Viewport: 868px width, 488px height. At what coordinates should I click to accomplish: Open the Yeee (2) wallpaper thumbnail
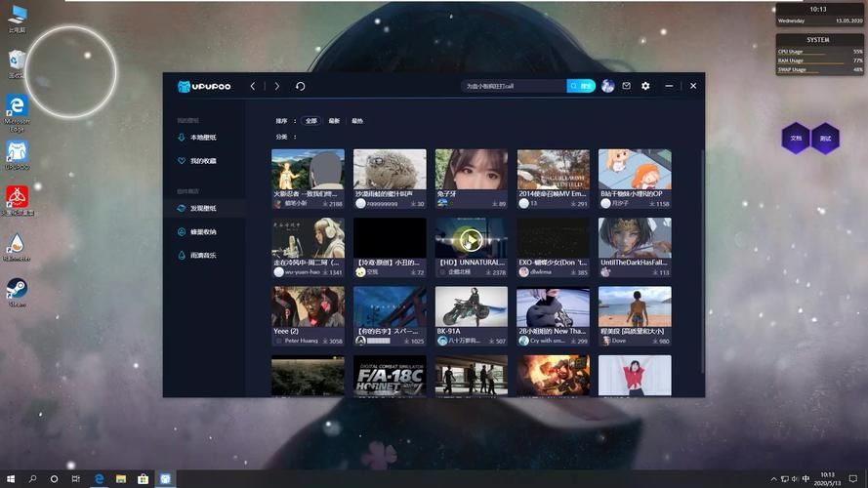(308, 306)
